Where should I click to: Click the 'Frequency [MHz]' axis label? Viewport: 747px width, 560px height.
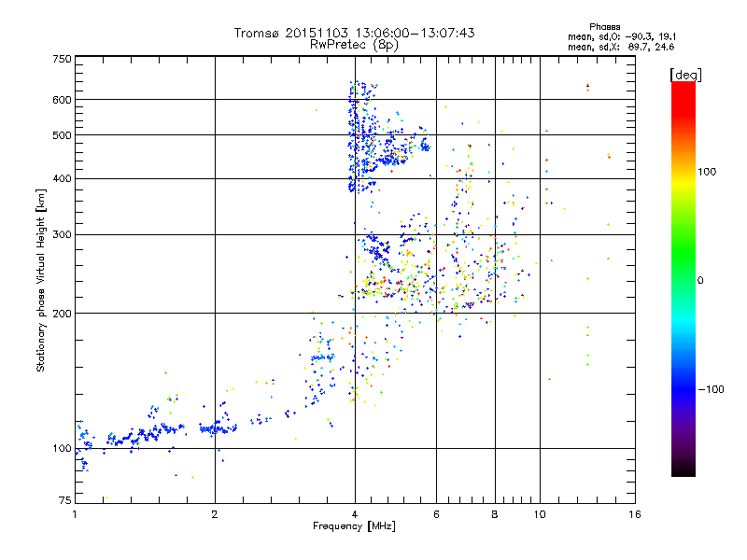coord(354,526)
